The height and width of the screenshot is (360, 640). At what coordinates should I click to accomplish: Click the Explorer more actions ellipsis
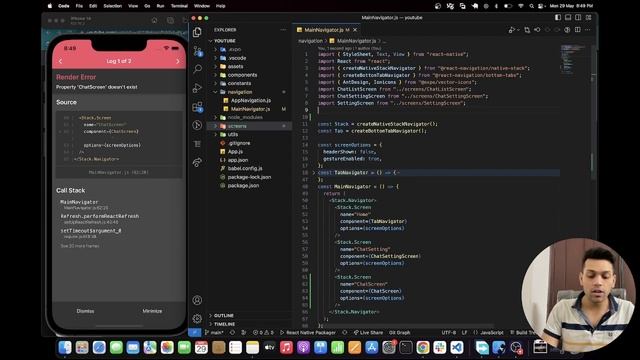tap(283, 30)
